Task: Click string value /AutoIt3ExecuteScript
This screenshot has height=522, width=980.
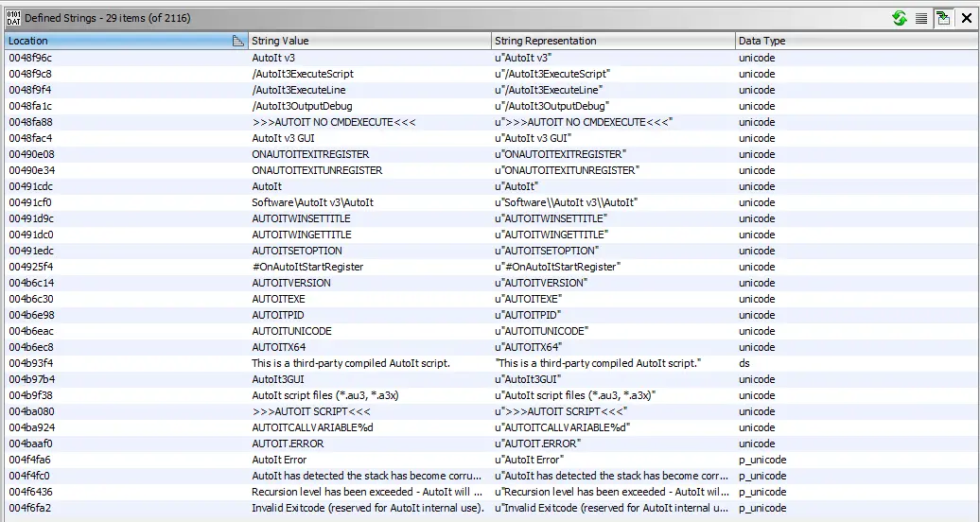Action: (303, 74)
